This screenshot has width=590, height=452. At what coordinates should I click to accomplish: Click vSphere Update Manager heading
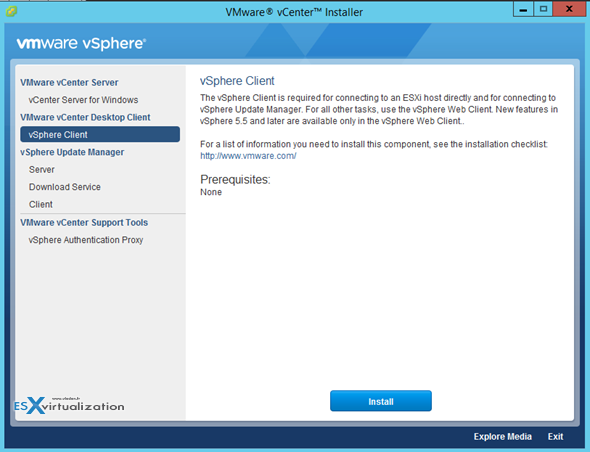coord(72,152)
